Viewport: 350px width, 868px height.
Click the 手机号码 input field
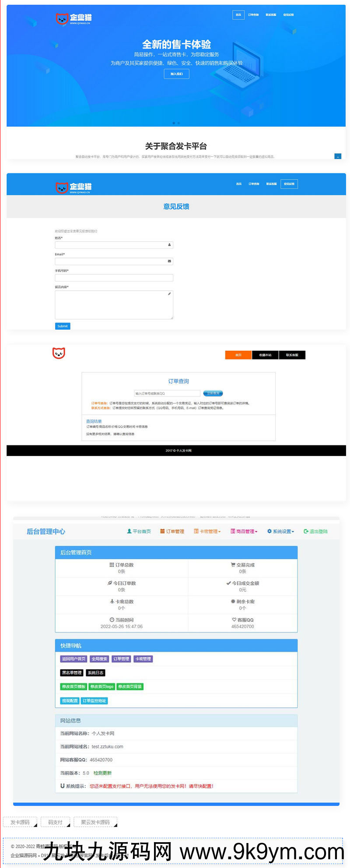114,278
